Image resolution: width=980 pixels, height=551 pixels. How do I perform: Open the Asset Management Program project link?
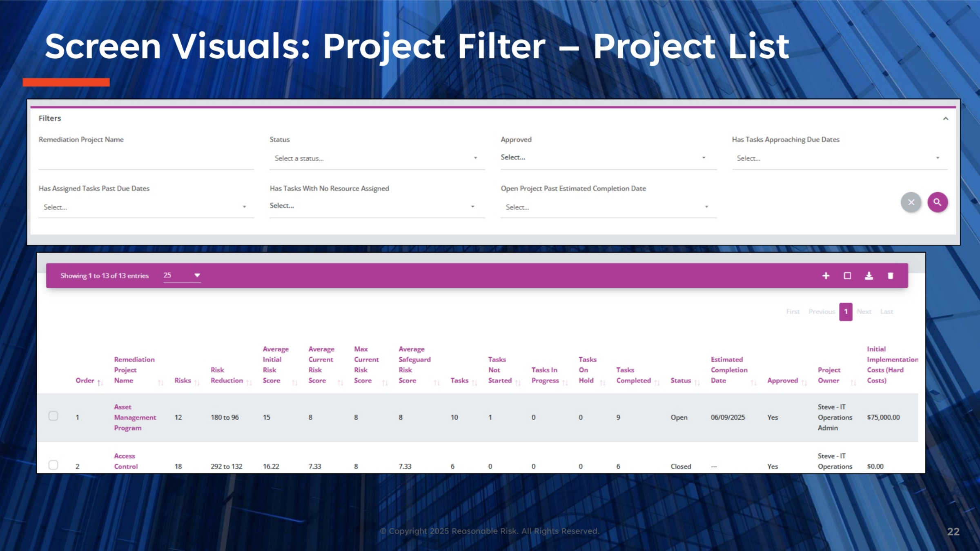(135, 418)
